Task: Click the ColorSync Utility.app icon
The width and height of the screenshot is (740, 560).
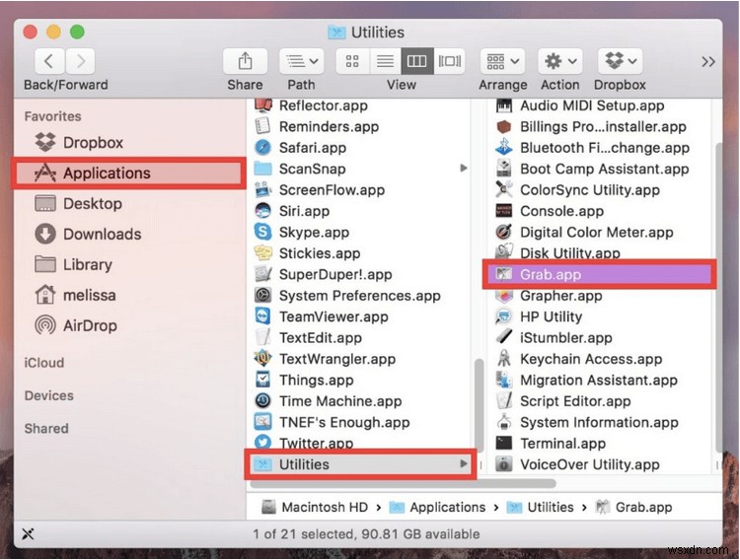Action: pos(503,190)
